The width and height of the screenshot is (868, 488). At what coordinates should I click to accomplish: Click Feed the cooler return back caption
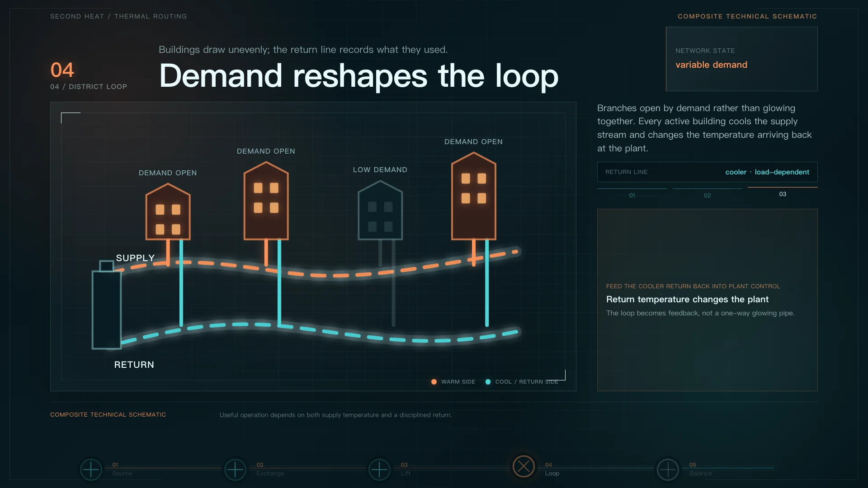[693, 286]
